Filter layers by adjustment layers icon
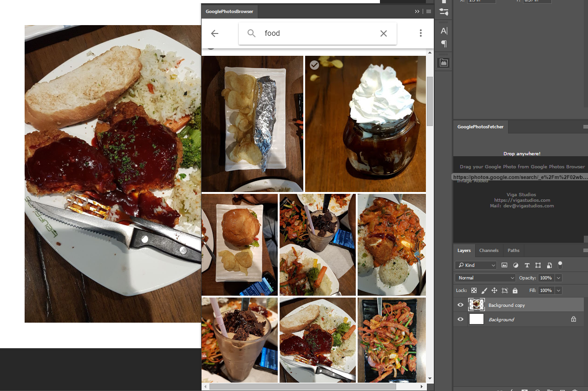Screen dimensions: 588x391 click(x=516, y=265)
